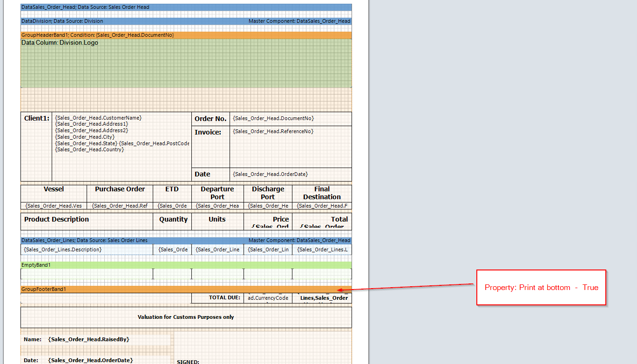637x364 pixels.
Task: Click the Product Description heading
Action: click(57, 219)
